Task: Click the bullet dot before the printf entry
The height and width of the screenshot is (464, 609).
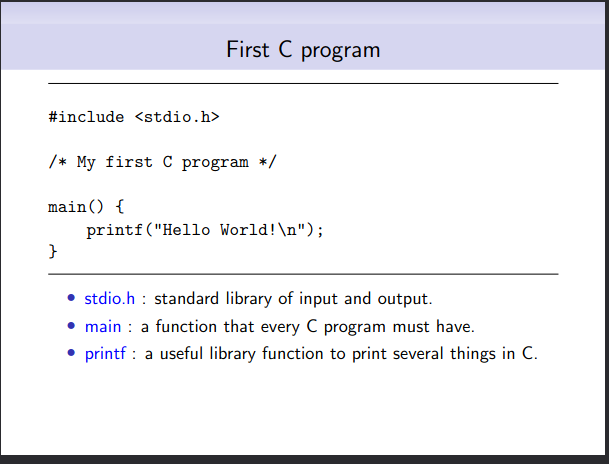Action: point(71,353)
